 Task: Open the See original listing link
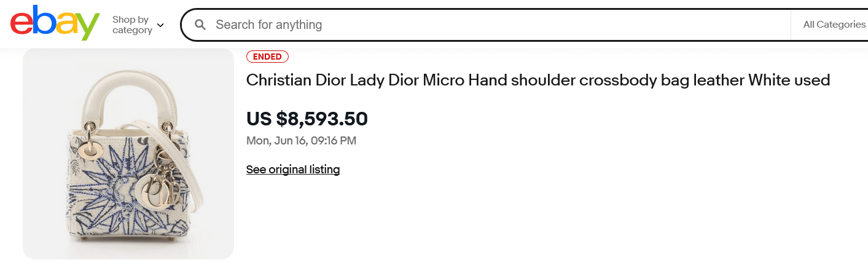pos(293,169)
